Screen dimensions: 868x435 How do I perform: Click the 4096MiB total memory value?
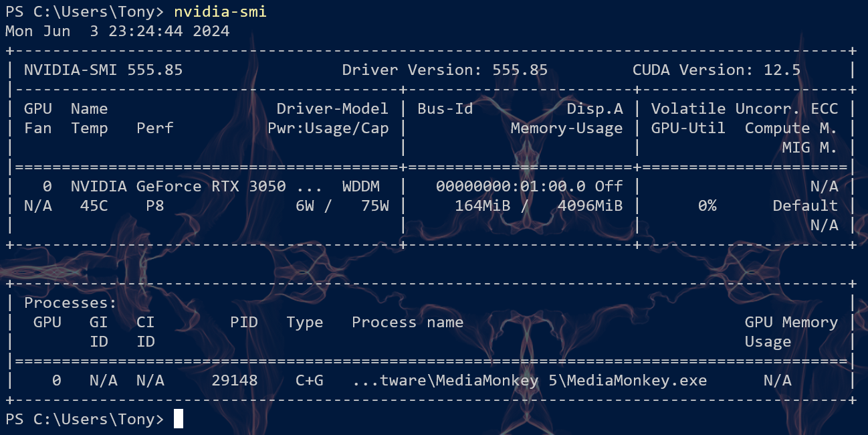tap(590, 206)
